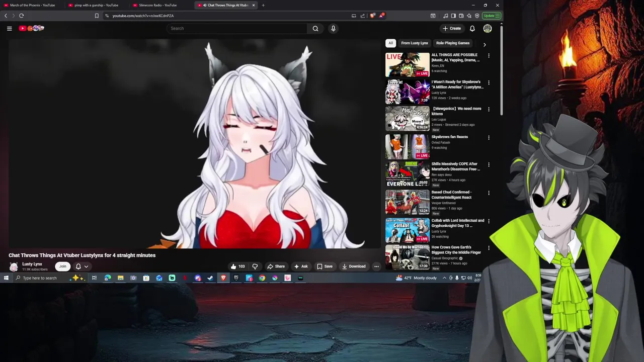Image resolution: width=644 pixels, height=362 pixels.
Task: Open taskbar volume speaker control
Action: (469, 278)
